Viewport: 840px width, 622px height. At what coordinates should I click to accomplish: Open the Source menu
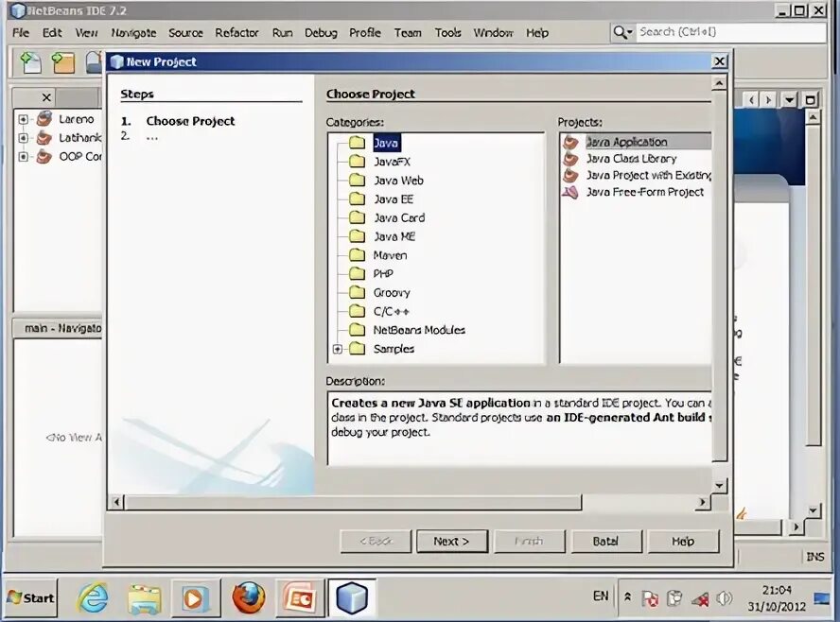coord(185,33)
